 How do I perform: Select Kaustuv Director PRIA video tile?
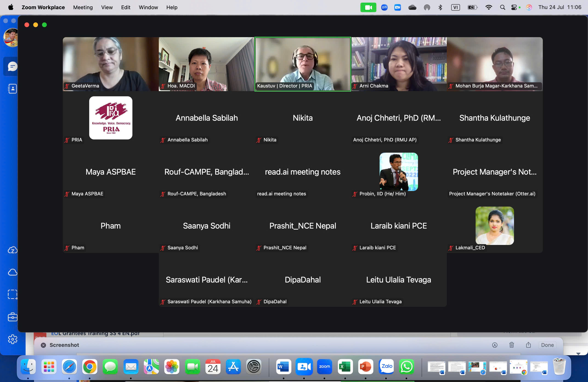303,64
